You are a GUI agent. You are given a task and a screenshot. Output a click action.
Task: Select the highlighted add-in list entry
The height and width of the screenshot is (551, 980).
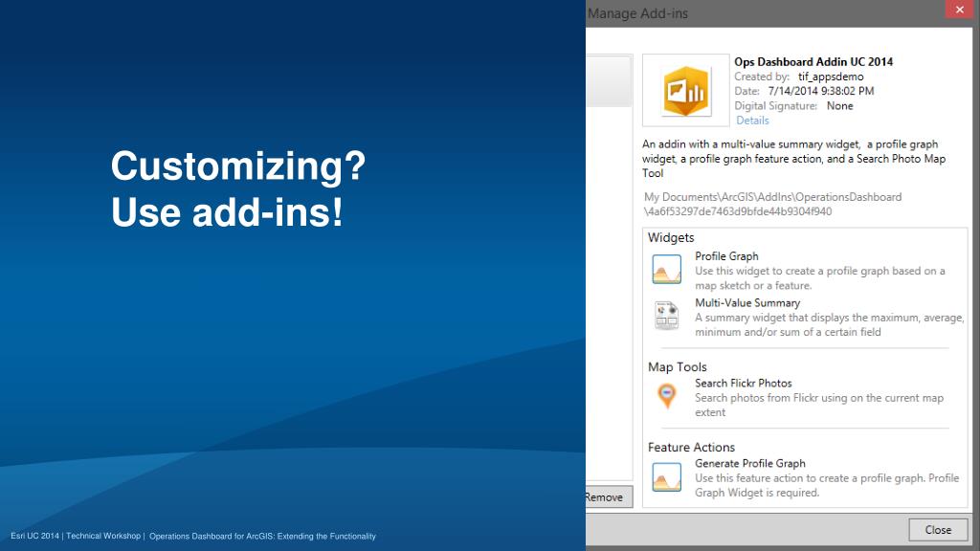tap(609, 80)
